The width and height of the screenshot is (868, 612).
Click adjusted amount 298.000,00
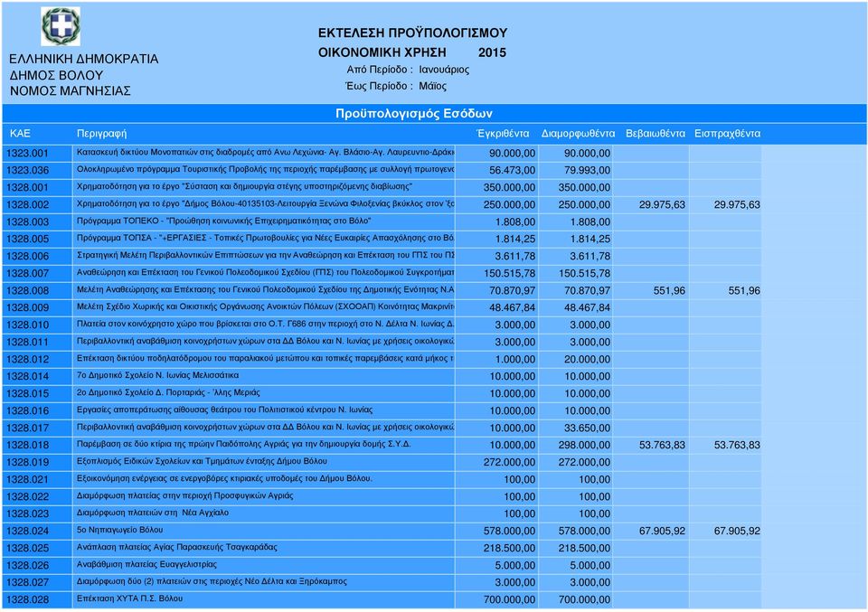pyautogui.click(x=584, y=445)
